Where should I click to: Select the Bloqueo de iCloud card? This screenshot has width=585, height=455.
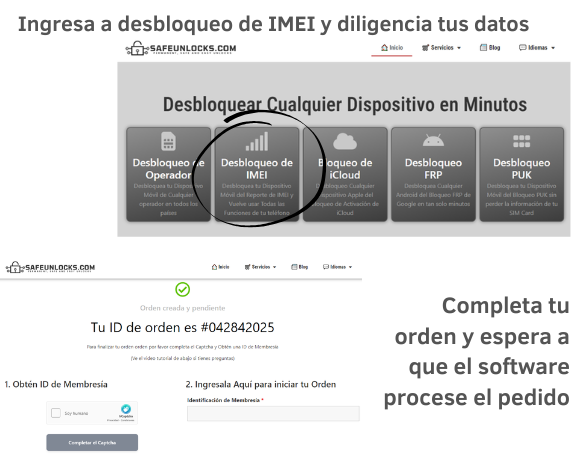(x=345, y=174)
